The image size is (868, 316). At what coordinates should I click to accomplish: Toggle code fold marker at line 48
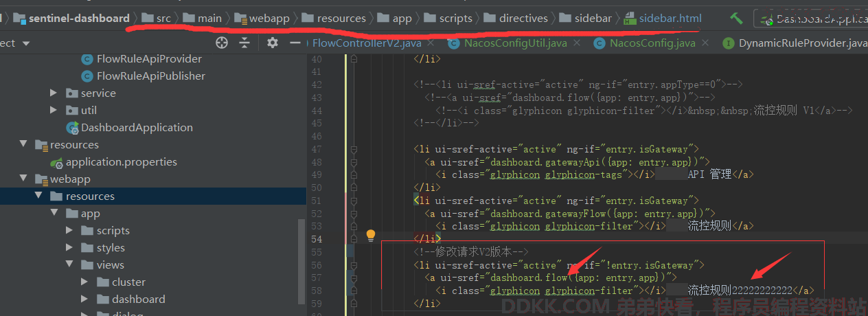click(x=354, y=162)
